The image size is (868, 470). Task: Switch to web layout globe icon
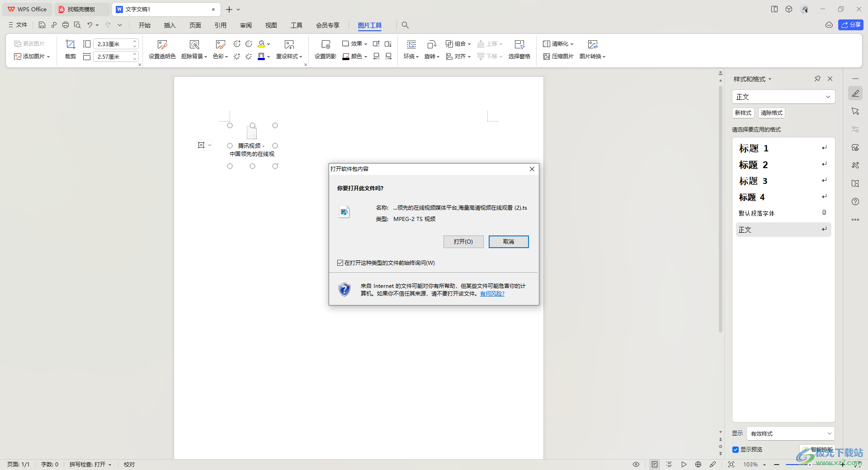(x=698, y=464)
